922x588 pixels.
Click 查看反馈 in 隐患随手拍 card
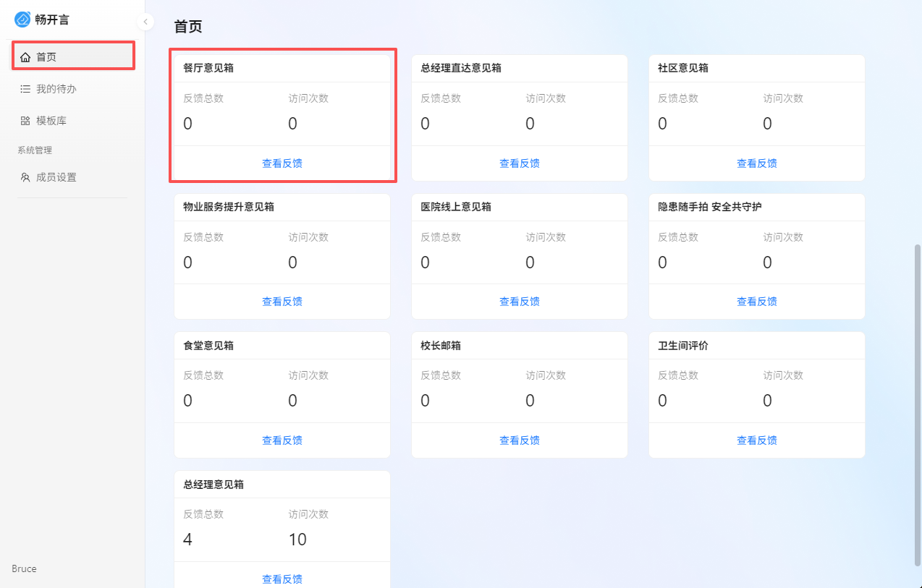pyautogui.click(x=757, y=302)
